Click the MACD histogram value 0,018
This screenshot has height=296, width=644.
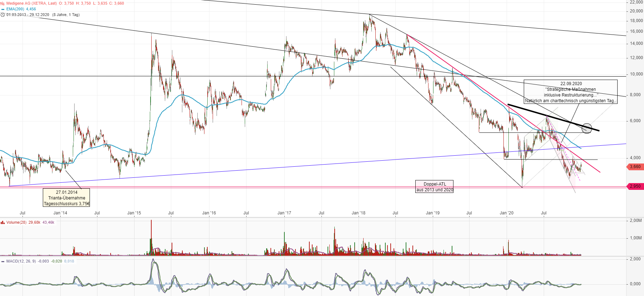[x=69, y=261]
